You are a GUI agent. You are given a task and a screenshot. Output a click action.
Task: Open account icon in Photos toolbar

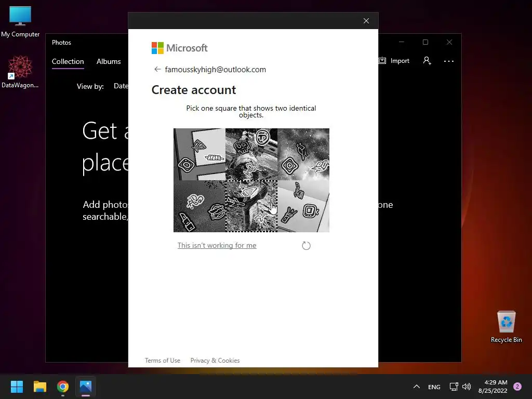[x=427, y=61]
